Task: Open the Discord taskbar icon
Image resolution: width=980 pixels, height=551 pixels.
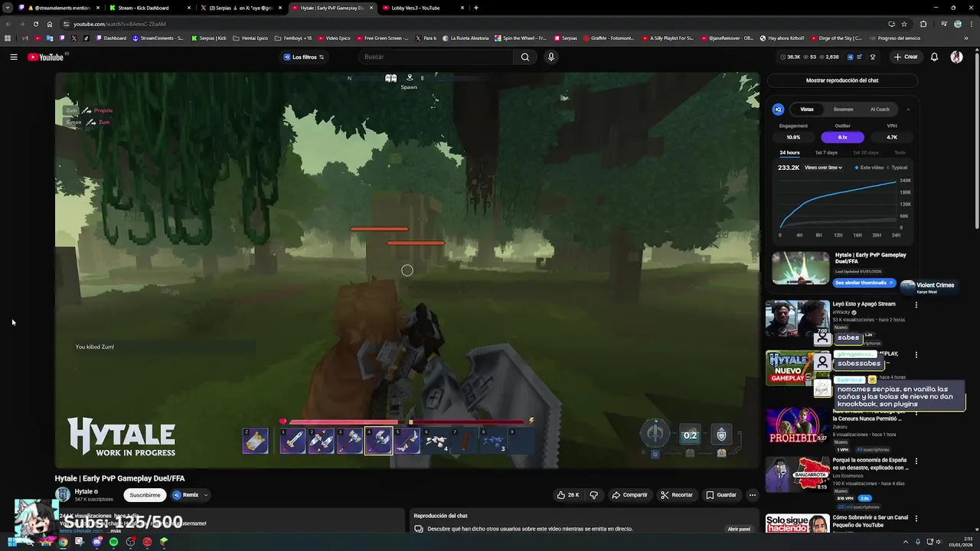Action: [96, 542]
